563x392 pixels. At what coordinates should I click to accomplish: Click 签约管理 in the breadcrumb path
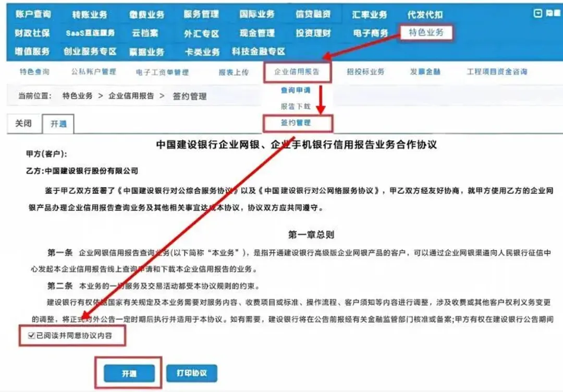pyautogui.click(x=190, y=96)
